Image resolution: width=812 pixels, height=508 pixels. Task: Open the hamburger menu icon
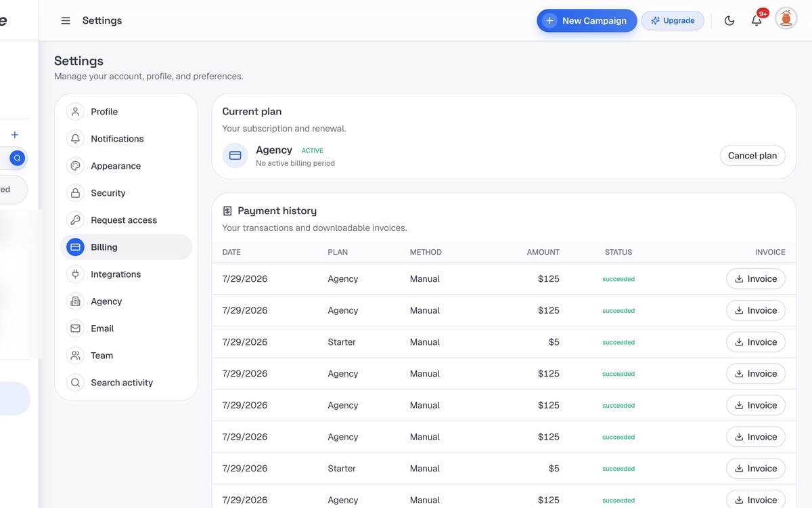pyautogui.click(x=66, y=21)
